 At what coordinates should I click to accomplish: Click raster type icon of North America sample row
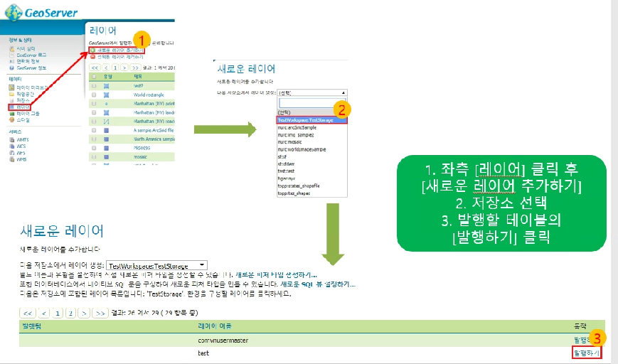(x=106, y=139)
